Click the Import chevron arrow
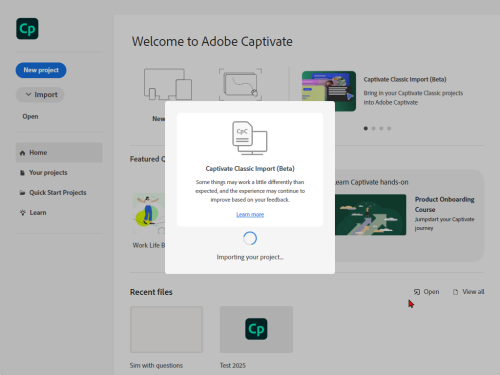 click(28, 95)
